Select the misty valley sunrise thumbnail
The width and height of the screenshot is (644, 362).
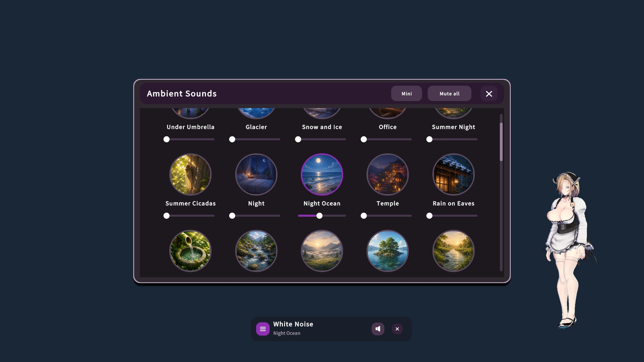[322, 251]
